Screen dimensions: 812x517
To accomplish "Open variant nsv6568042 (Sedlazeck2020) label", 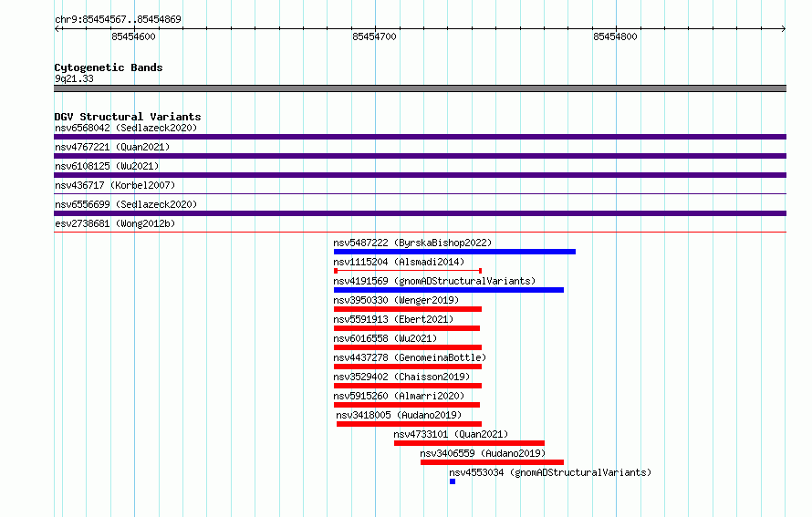I will (126, 128).
